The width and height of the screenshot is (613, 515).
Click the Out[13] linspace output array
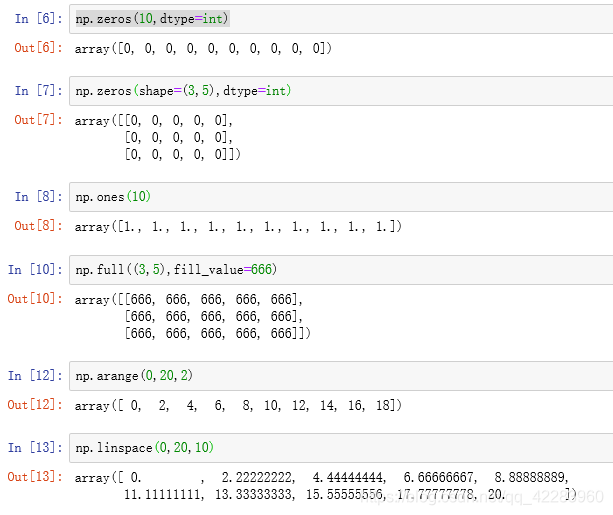click(325, 486)
